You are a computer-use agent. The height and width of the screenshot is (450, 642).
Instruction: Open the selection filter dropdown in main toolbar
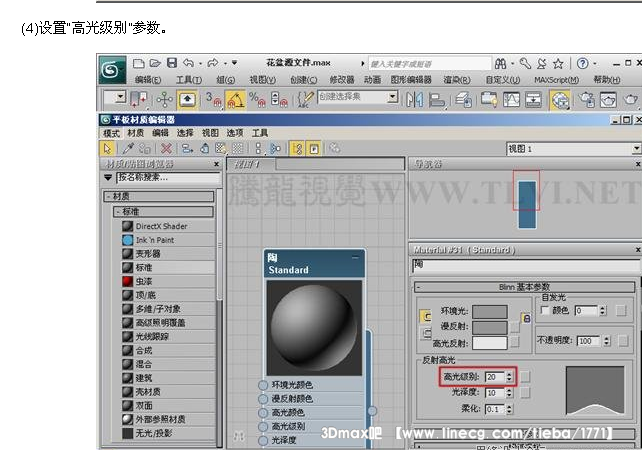[120, 97]
